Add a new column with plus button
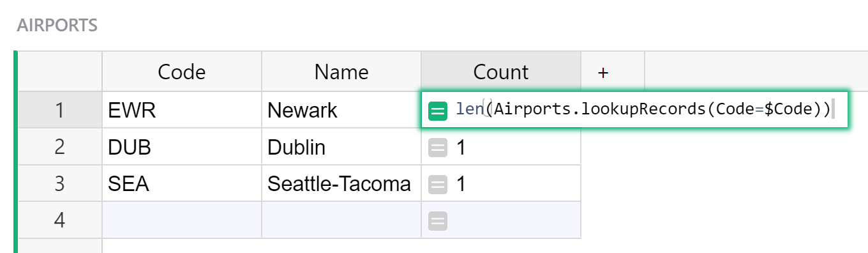 click(603, 72)
